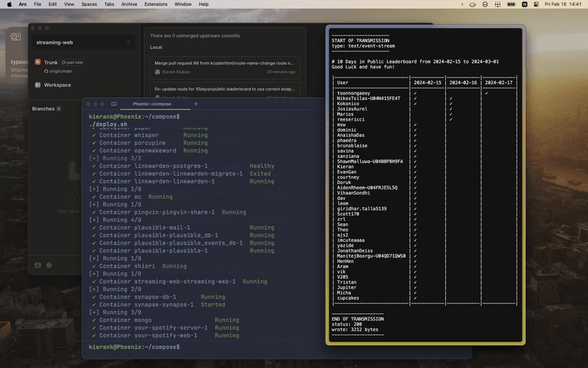This screenshot has width=588, height=368.
Task: Click the Trunk branch red icon
Action: click(38, 63)
